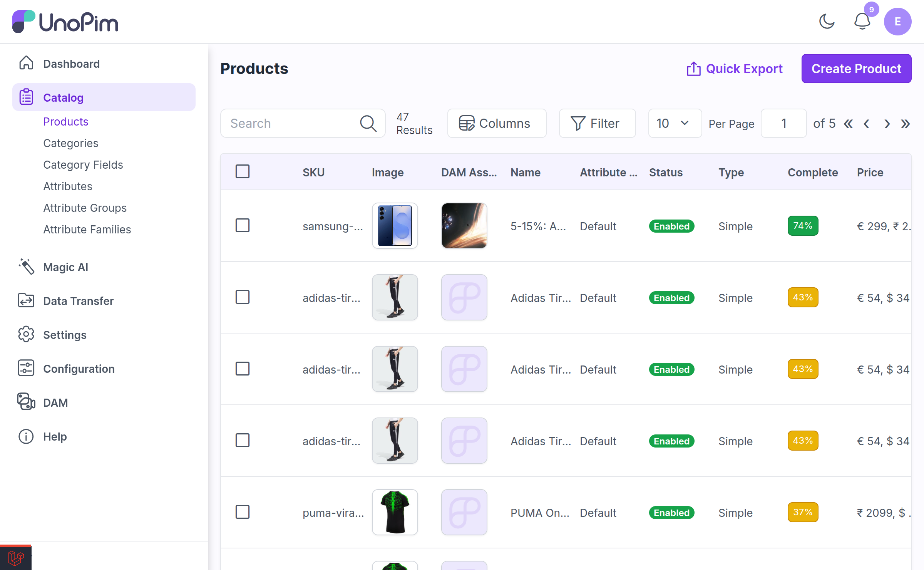Open the per-page 10 dropdown
This screenshot has width=924, height=570.
[x=675, y=123]
